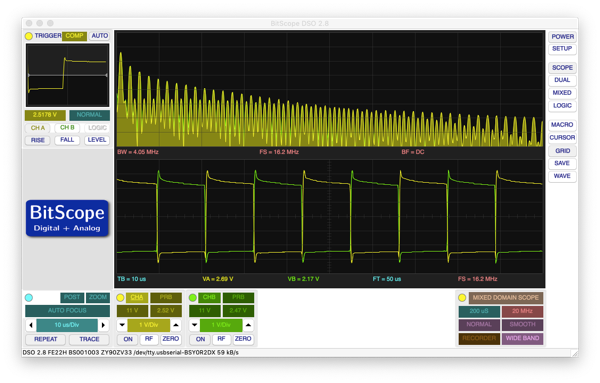Turn Channel A ON
Image resolution: width=600 pixels, height=383 pixels.
[128, 339]
